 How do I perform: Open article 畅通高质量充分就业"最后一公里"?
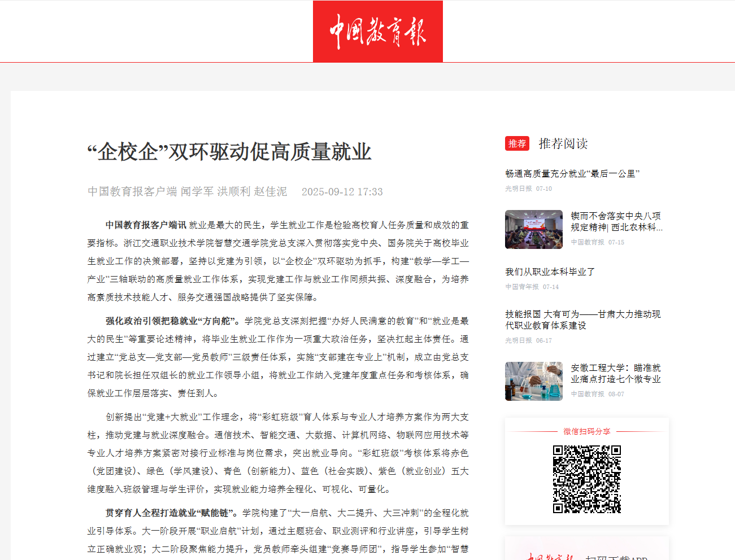coord(572,174)
